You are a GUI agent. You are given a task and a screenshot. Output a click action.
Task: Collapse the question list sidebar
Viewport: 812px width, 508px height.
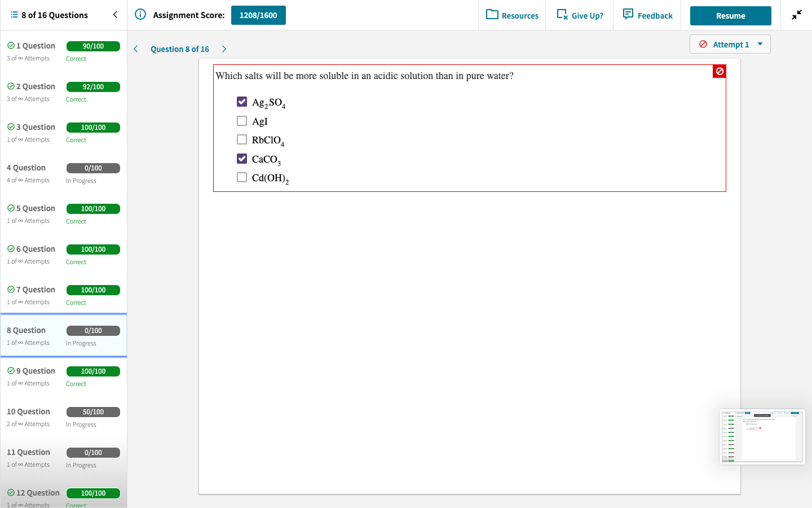pos(115,15)
